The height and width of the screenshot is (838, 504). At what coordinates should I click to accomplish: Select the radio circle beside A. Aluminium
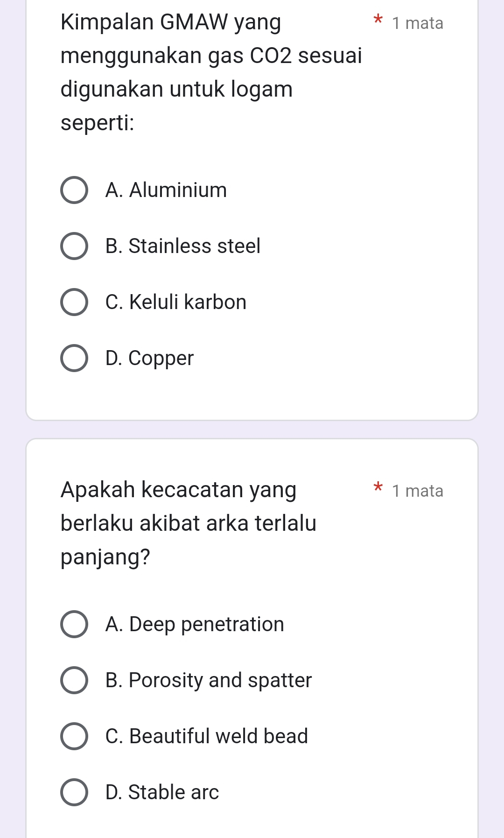74,190
